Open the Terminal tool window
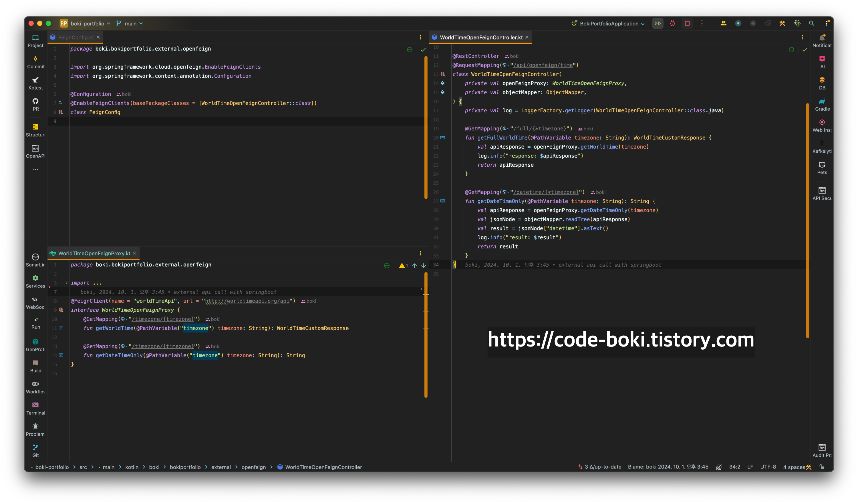The height and width of the screenshot is (504, 858). pyautogui.click(x=35, y=408)
